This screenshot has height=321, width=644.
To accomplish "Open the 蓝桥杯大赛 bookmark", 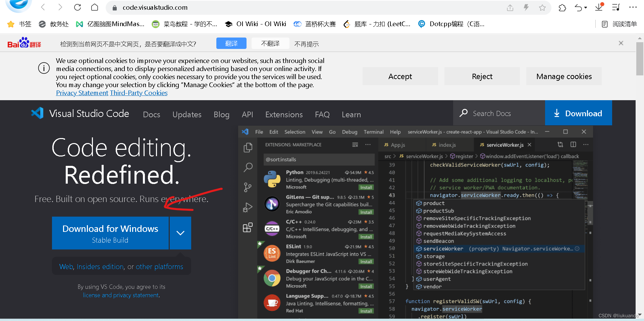I will [x=315, y=24].
